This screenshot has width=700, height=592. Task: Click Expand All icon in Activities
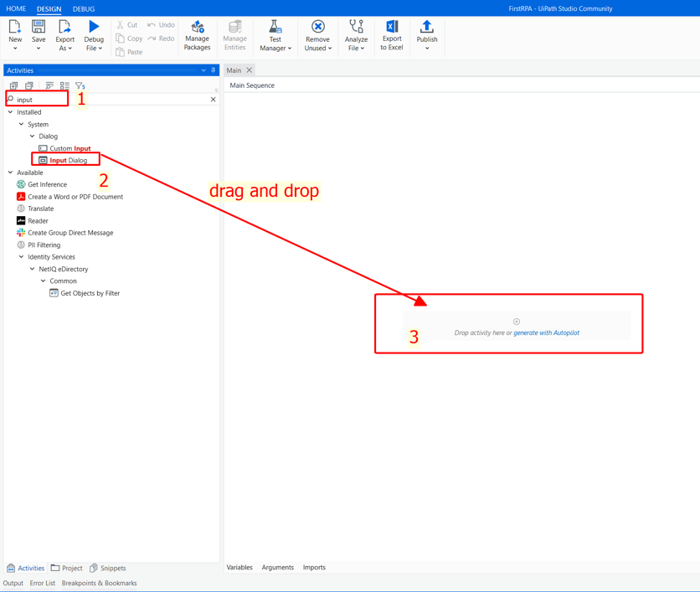[x=14, y=85]
